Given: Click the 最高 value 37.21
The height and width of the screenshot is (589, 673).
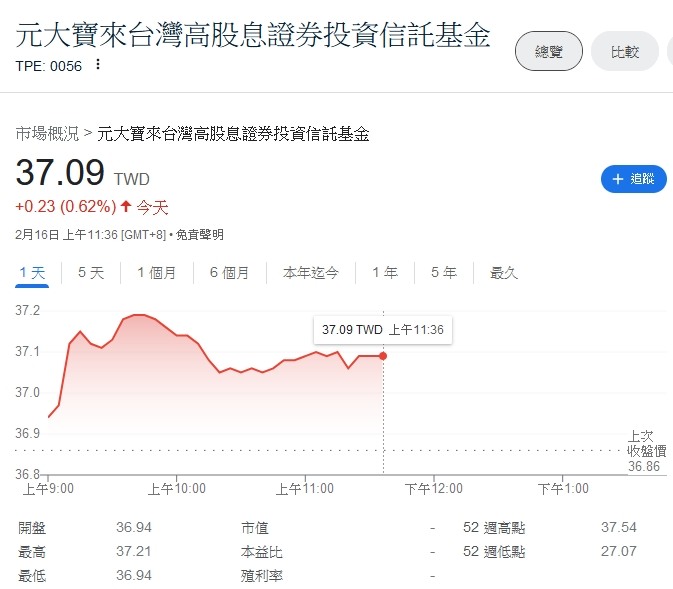Looking at the screenshot, I should tap(134, 551).
